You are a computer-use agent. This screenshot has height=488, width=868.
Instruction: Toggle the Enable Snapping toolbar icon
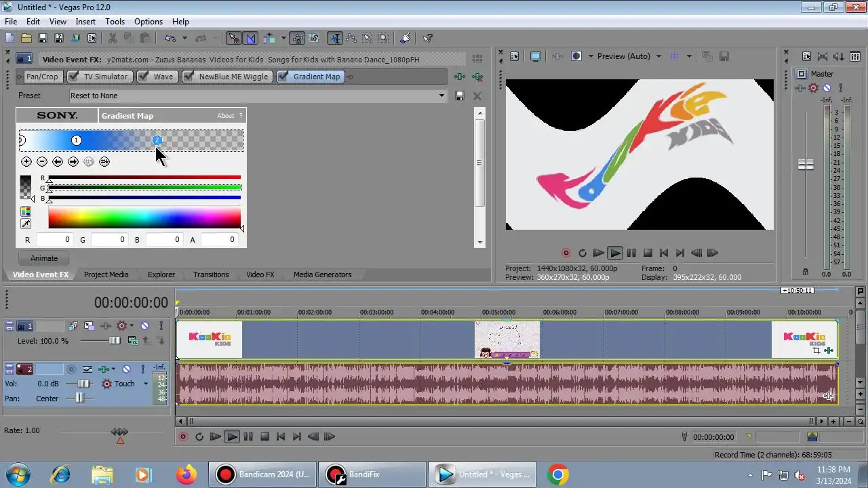(x=233, y=39)
